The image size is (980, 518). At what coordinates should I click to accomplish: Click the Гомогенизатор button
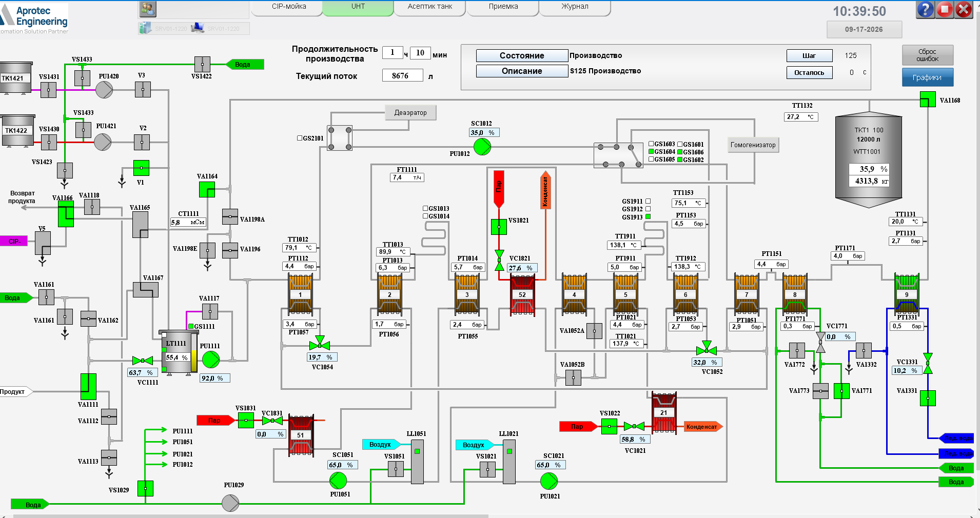pyautogui.click(x=753, y=145)
